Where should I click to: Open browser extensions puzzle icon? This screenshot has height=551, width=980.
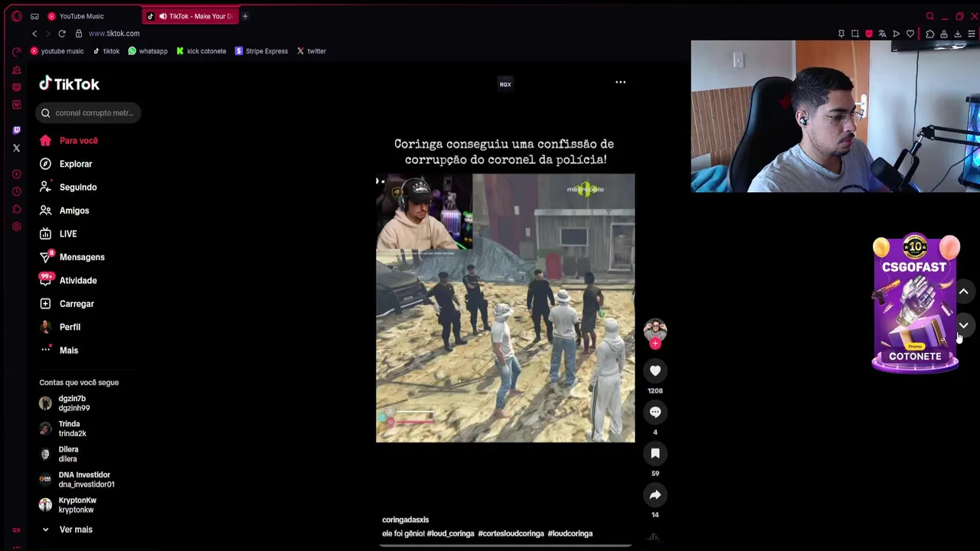930,34
